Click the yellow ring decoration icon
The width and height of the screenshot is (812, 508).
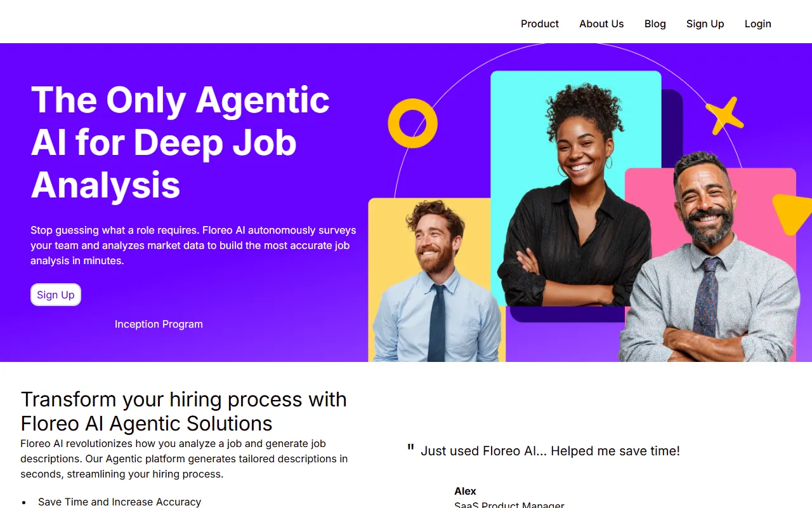[x=413, y=123]
